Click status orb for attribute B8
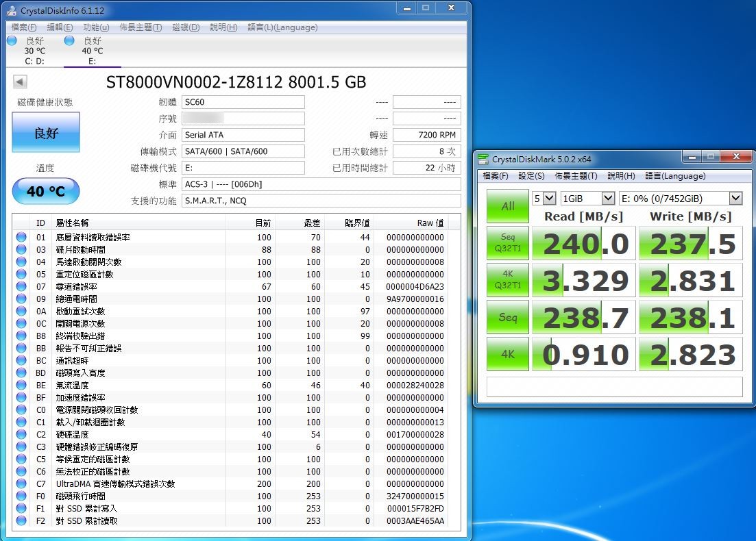 21,336
